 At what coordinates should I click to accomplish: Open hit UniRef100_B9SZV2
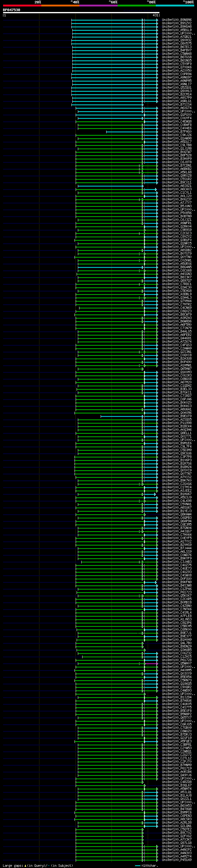coord(177,23)
